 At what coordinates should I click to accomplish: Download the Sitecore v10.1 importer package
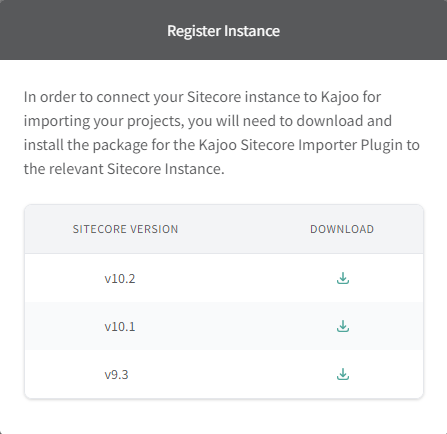coord(343,326)
